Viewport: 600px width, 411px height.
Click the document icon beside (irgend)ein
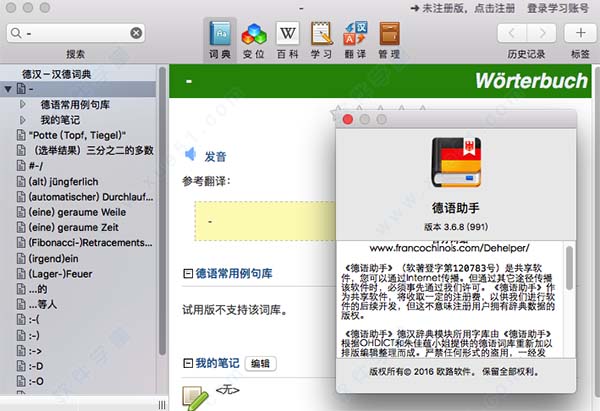pos(21,259)
